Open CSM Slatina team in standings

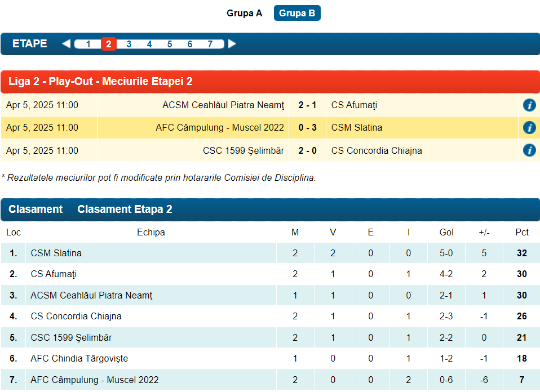(x=56, y=253)
